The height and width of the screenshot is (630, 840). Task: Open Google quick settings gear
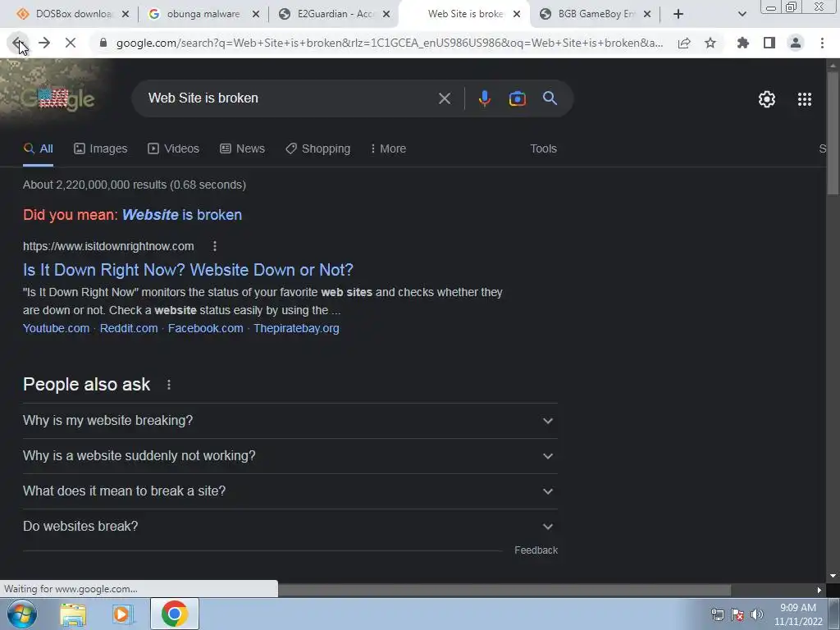click(767, 99)
